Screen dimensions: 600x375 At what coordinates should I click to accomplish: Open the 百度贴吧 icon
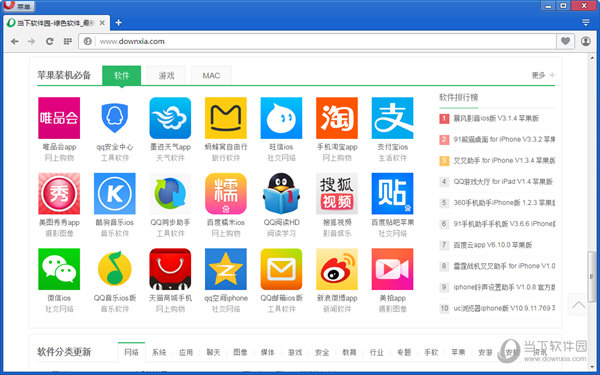pos(392,194)
